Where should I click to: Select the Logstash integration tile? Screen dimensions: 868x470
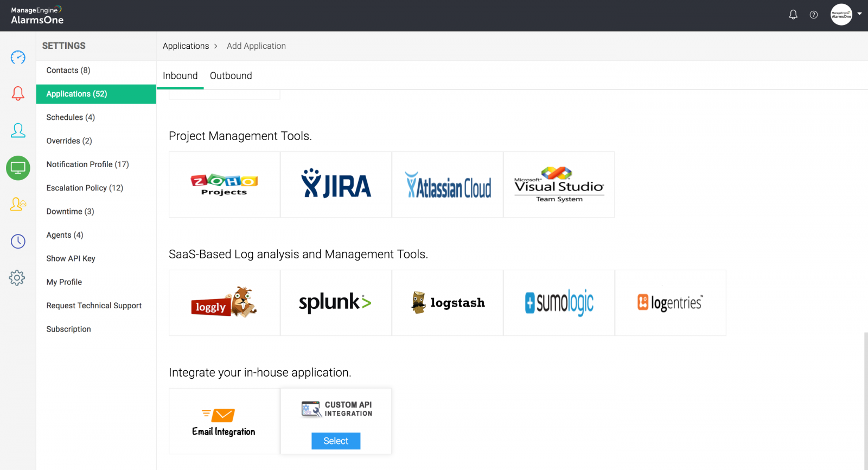tap(448, 303)
